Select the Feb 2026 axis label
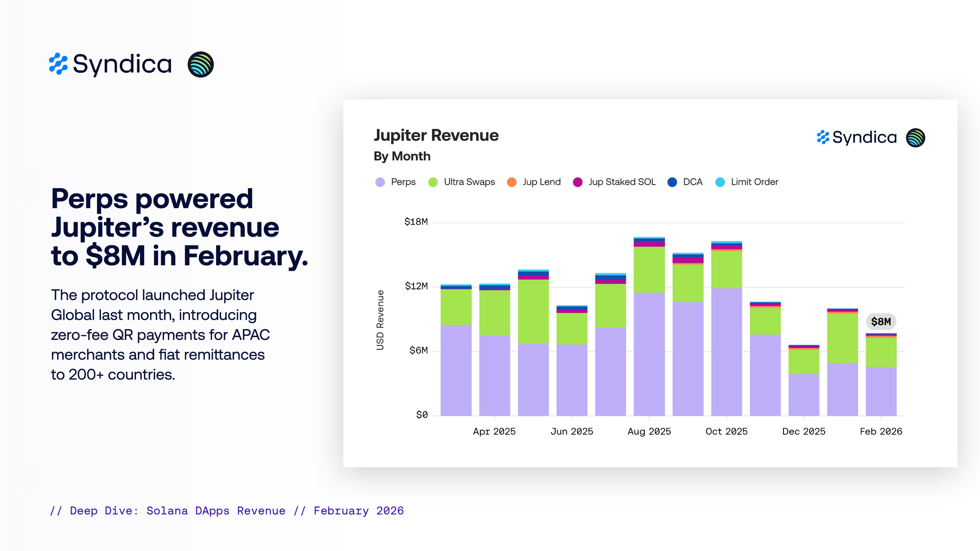980x551 pixels. (881, 431)
